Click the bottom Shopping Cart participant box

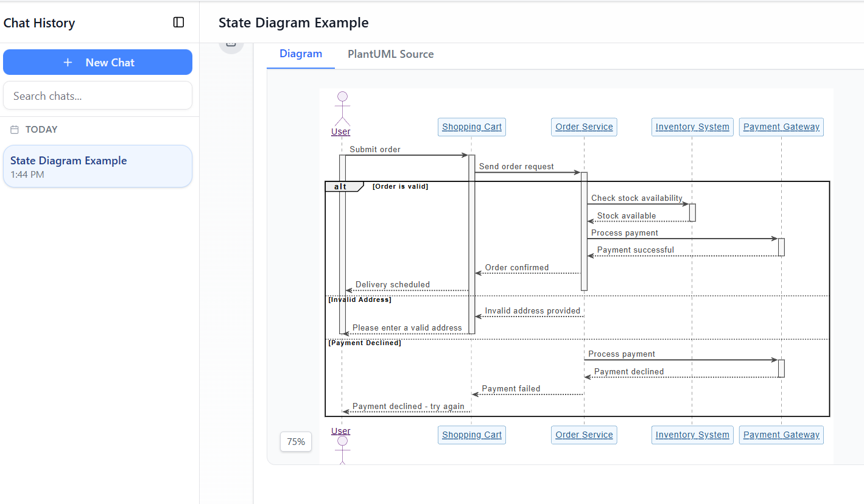pos(472,435)
